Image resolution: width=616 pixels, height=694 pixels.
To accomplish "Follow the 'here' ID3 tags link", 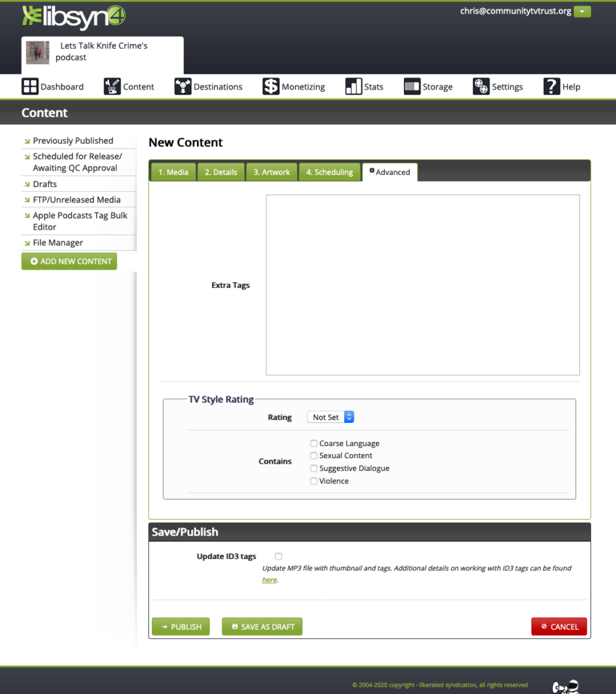I will pyautogui.click(x=269, y=580).
